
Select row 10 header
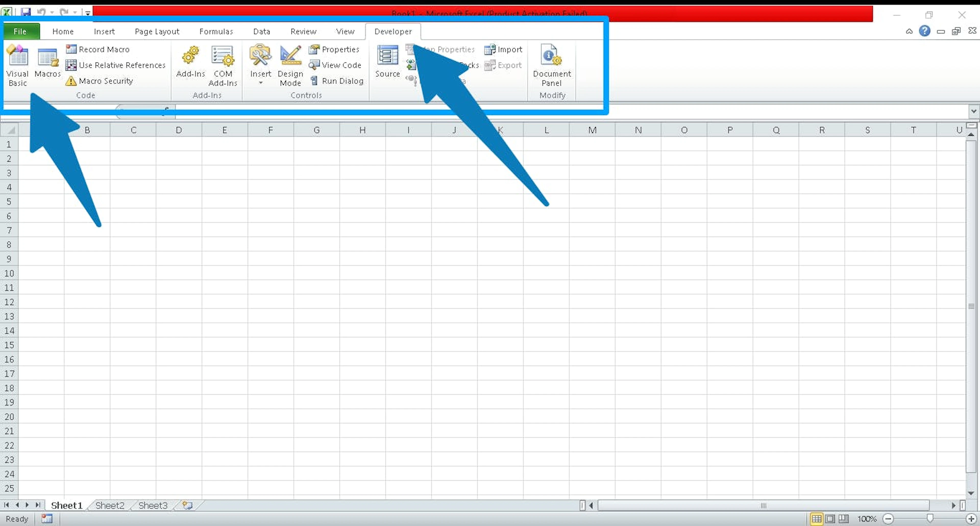click(9, 273)
